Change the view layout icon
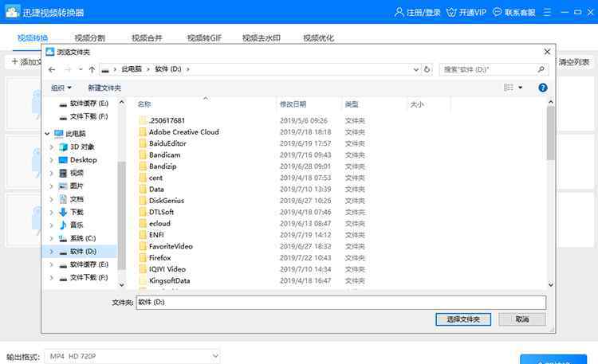Image resolution: width=598 pixels, height=364 pixels. pyautogui.click(x=509, y=88)
